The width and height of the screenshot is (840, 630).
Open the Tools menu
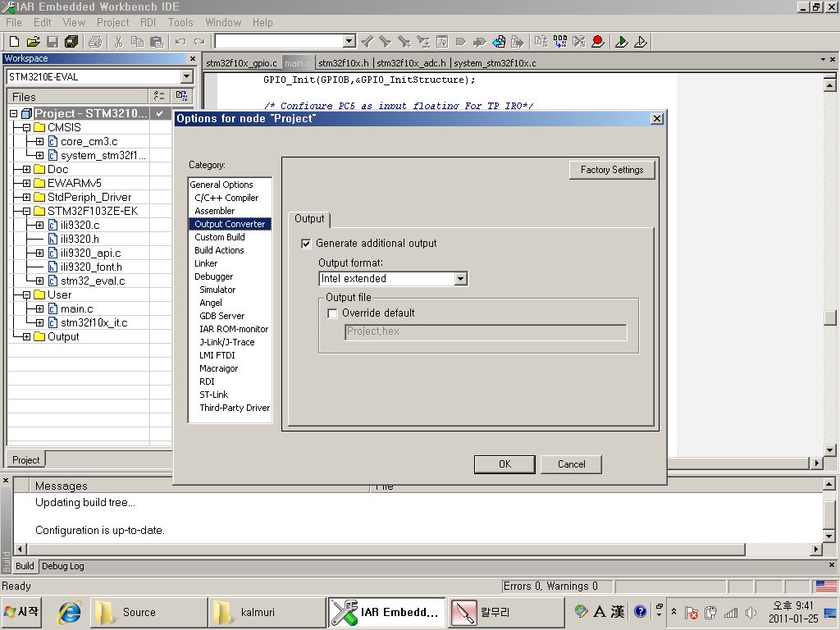(180, 22)
